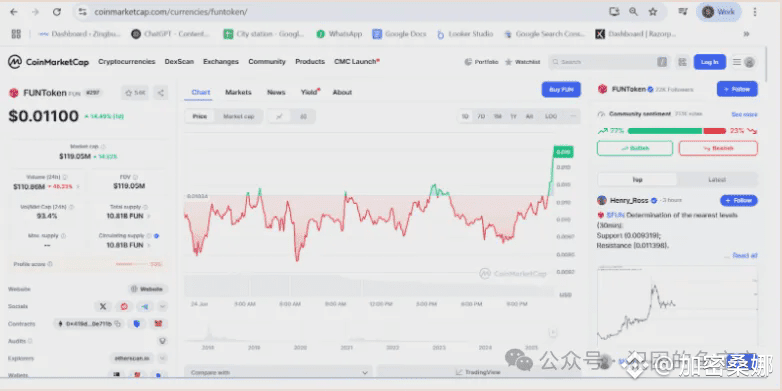
Task: Reload the page using the browser refresh icon
Action: point(57,12)
